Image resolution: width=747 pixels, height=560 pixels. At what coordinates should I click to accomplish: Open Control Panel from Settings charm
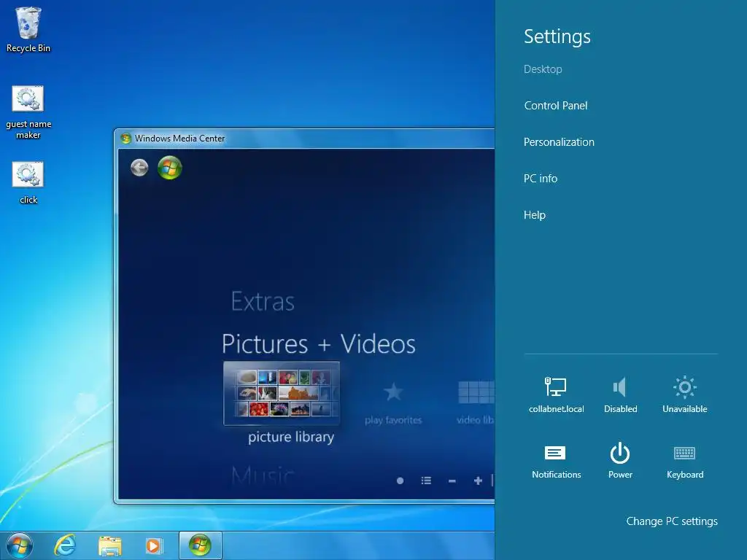click(555, 106)
